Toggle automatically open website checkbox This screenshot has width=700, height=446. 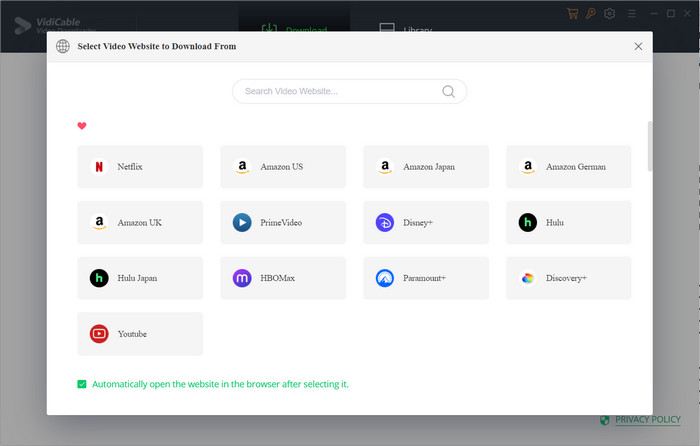point(82,384)
